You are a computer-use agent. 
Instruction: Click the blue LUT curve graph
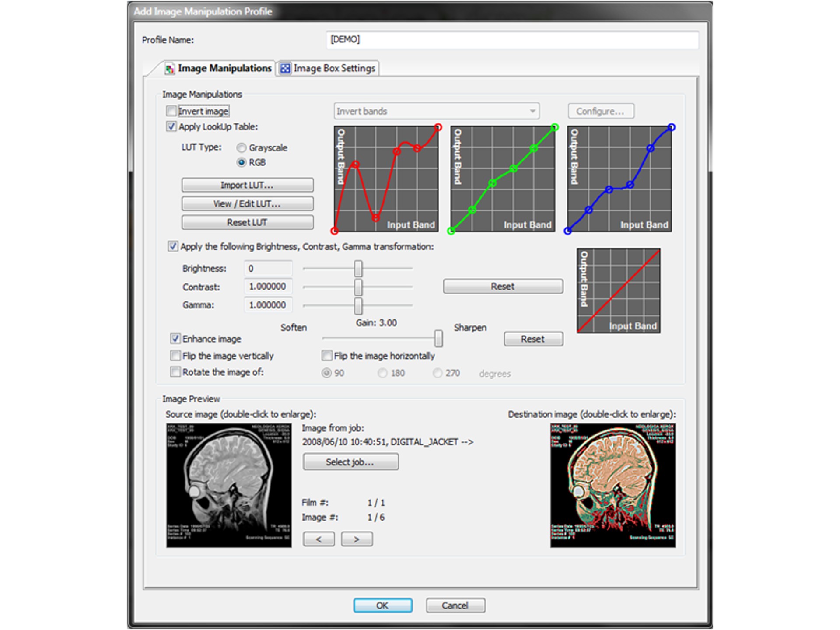pyautogui.click(x=619, y=179)
